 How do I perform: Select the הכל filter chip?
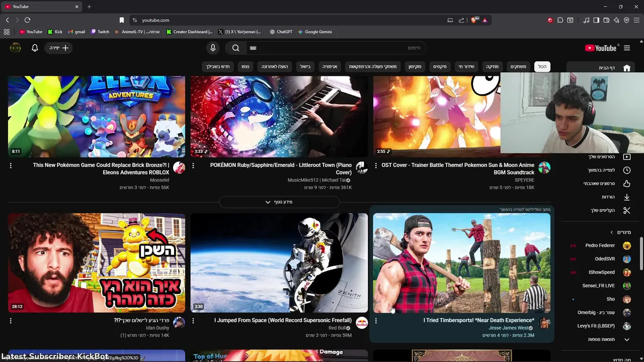[x=542, y=66]
